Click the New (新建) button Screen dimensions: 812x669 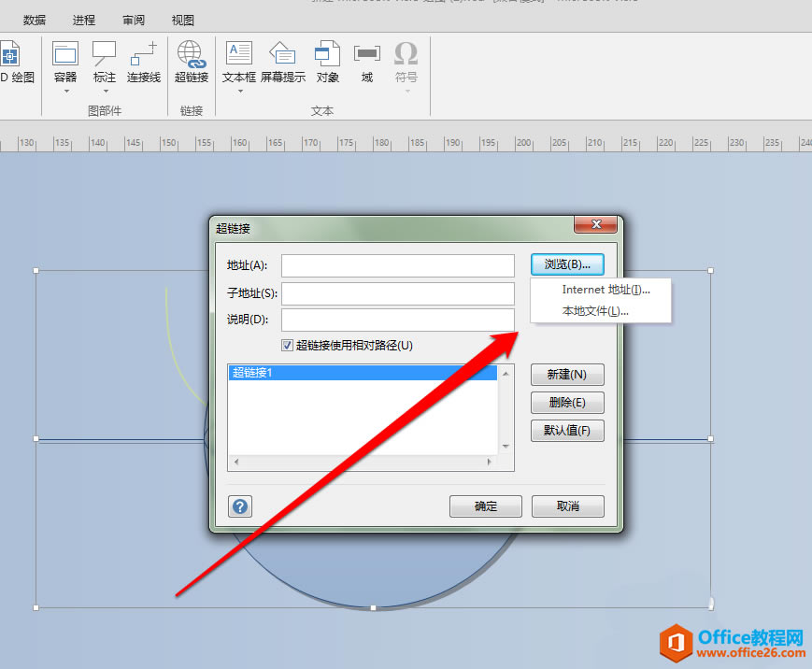(567, 375)
